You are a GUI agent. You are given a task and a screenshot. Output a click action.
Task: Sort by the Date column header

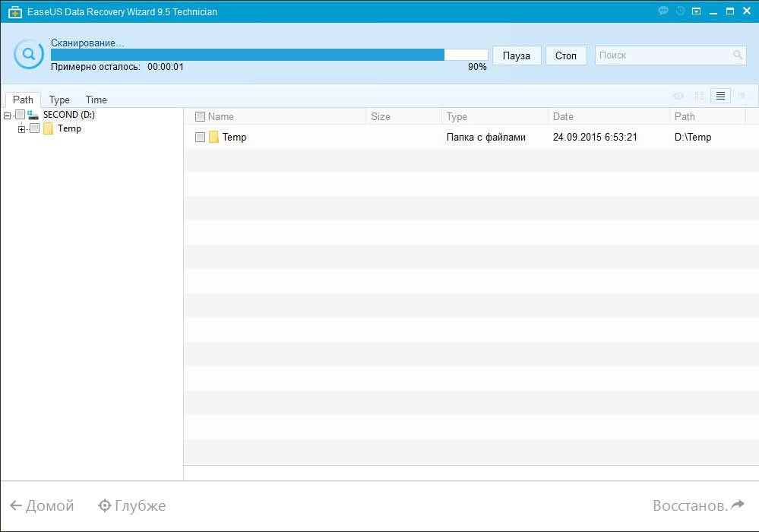(563, 116)
